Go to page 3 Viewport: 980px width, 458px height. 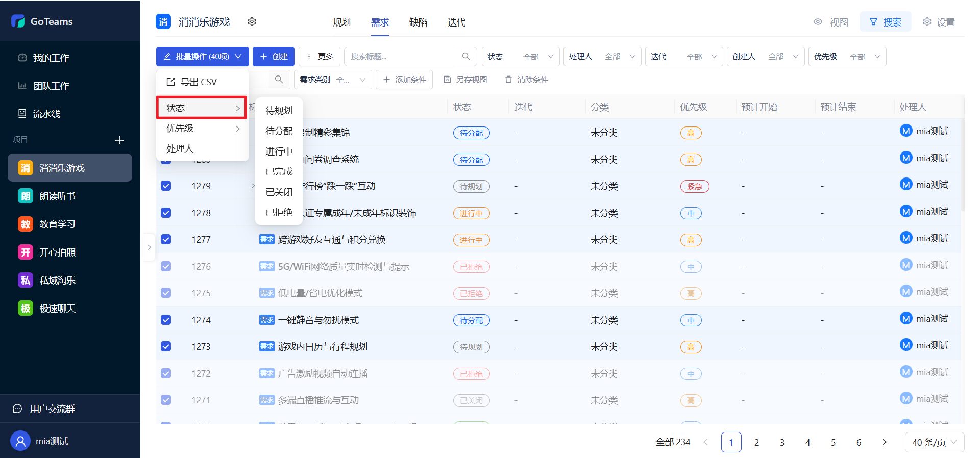pos(782,442)
